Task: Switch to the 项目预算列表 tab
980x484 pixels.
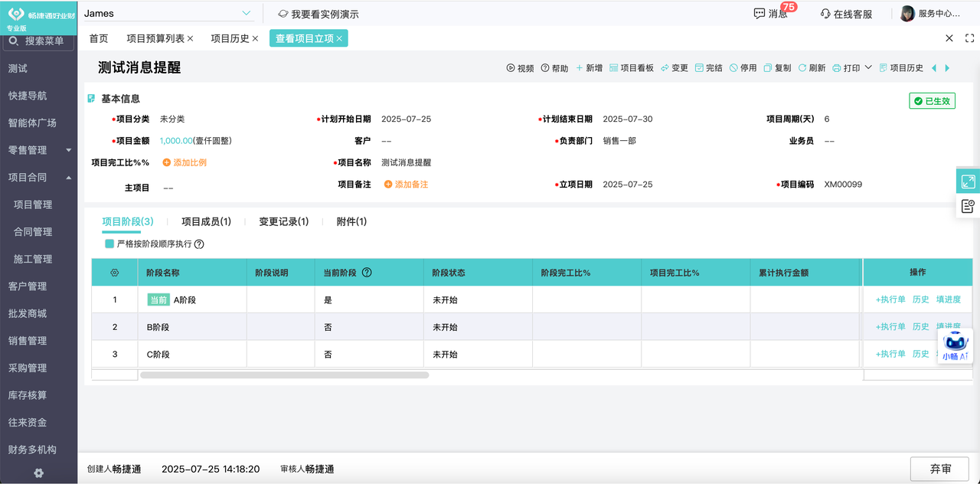Action: [x=155, y=38]
